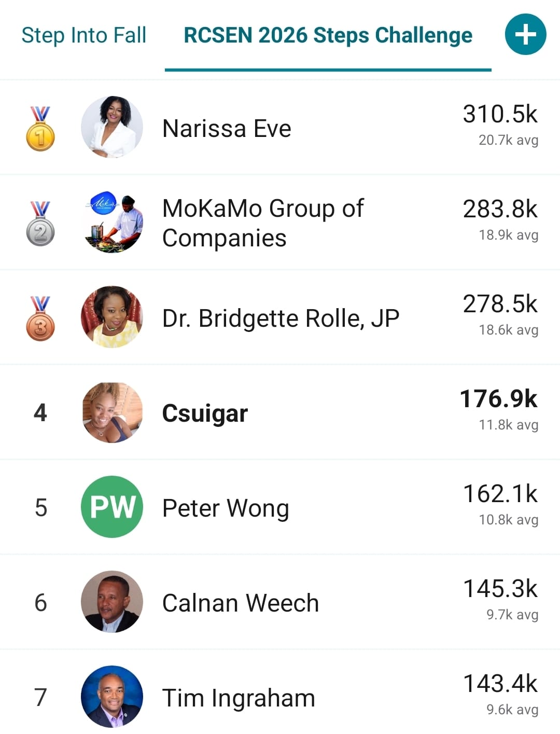Switch to the Step Into Fall tab
Viewport: 560px width, 734px height.
tap(84, 35)
